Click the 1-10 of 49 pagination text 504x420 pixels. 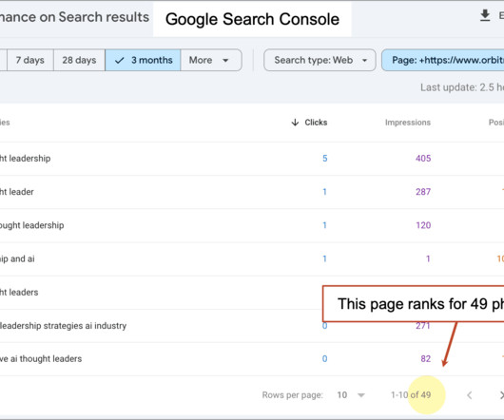[411, 395]
